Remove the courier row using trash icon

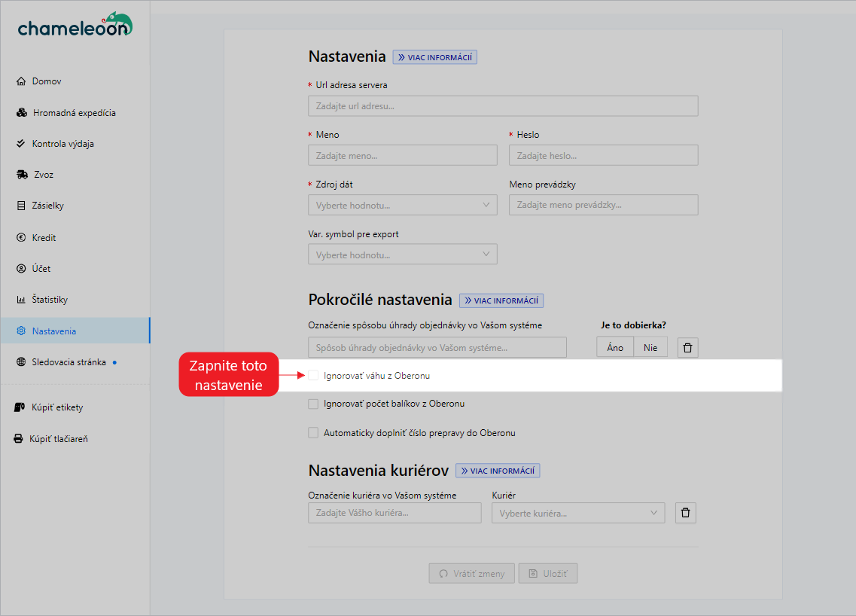685,513
